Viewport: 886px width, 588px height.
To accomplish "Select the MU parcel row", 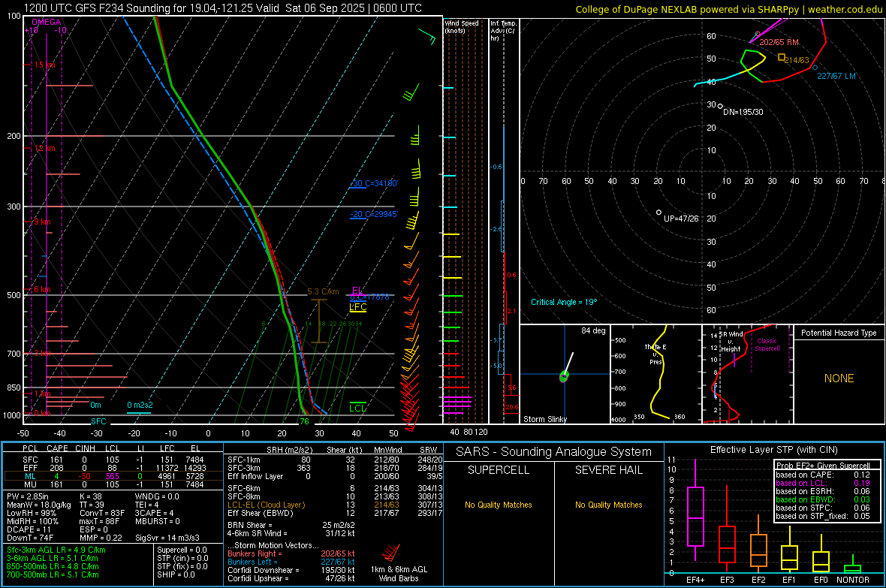I will click(x=113, y=484).
